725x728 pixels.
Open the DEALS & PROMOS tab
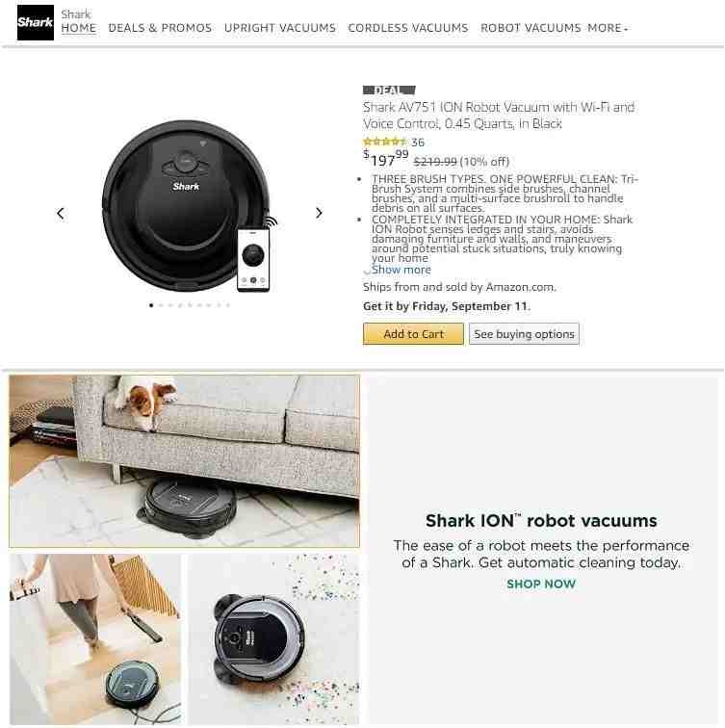(x=160, y=28)
